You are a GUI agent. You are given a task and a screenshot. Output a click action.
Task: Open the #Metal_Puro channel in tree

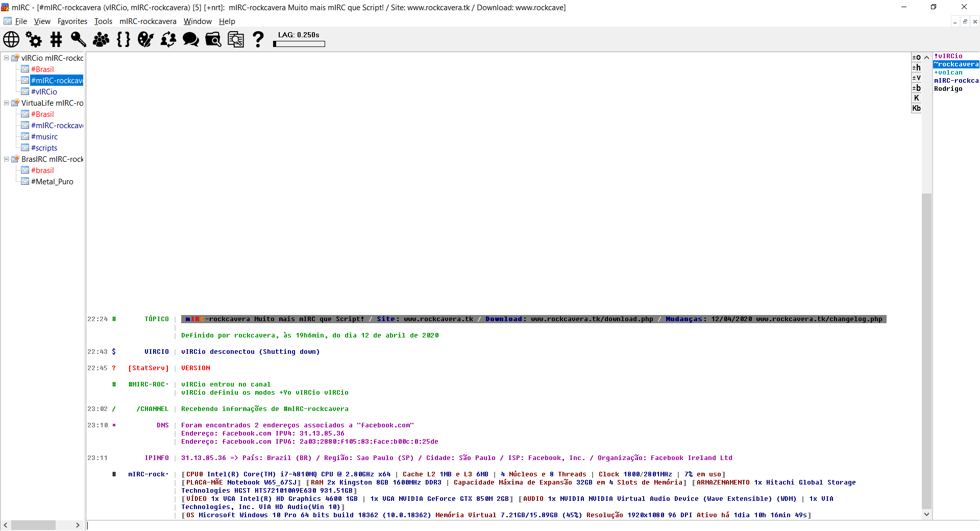[52, 181]
